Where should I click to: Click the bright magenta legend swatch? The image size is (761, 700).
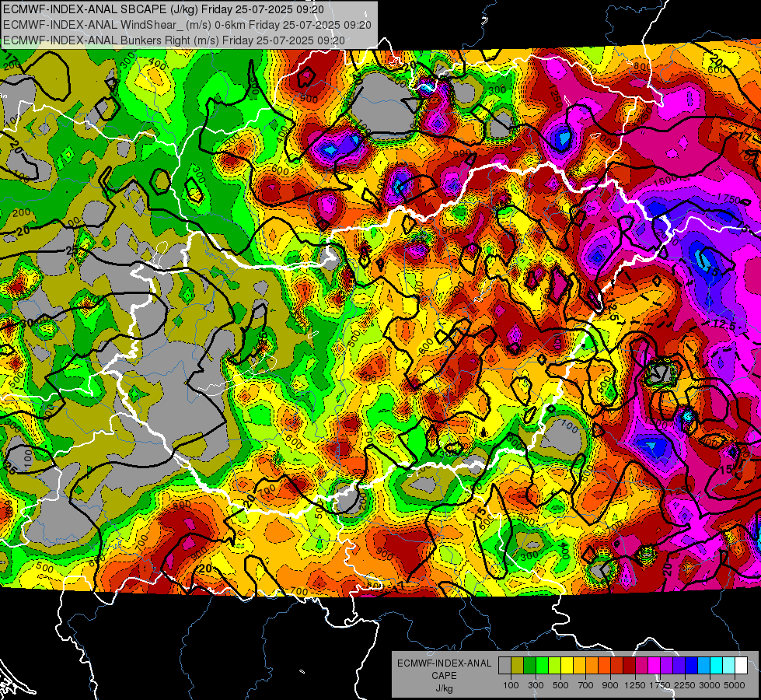pos(655,665)
